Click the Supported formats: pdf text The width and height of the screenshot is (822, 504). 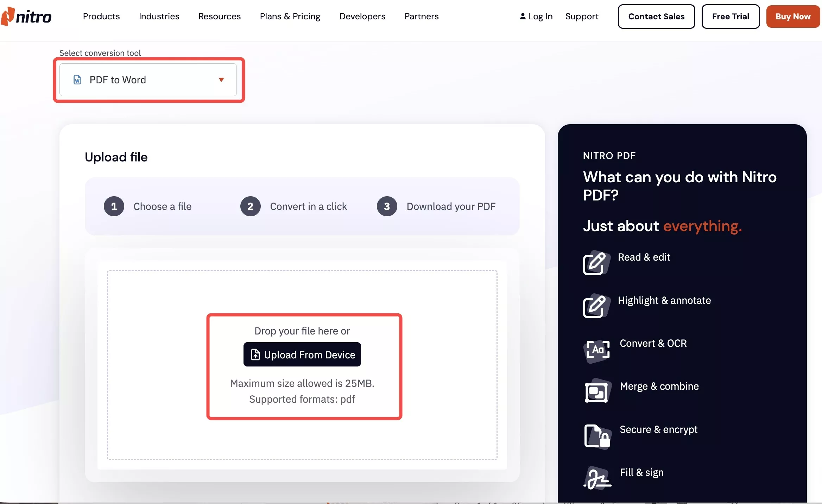[302, 399]
